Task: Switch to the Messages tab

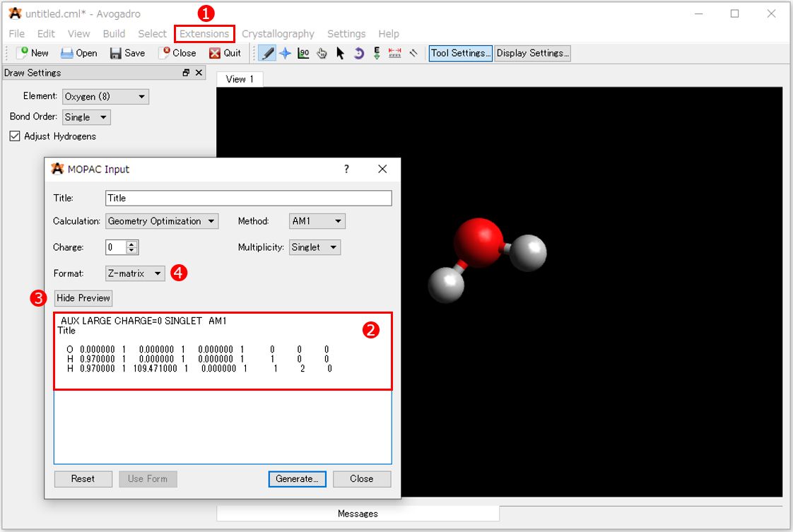Action: (358, 514)
